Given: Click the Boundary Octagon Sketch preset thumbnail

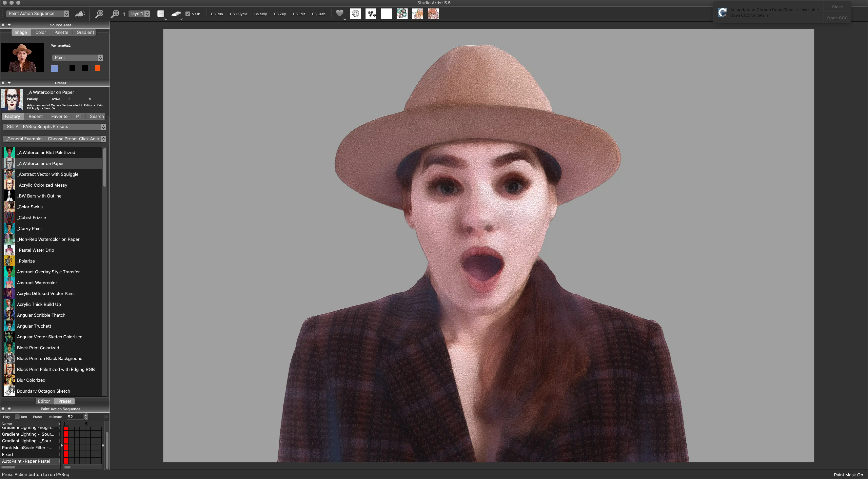Looking at the screenshot, I should point(9,391).
